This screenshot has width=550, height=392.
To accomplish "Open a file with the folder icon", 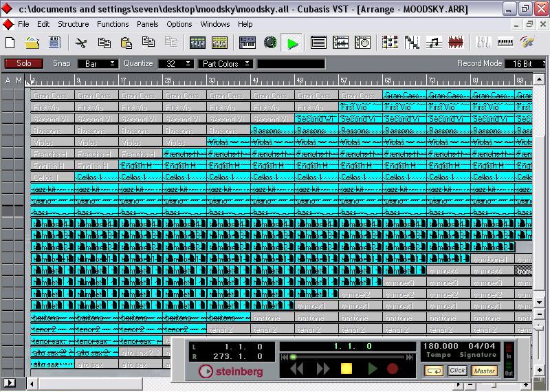I will point(32,43).
